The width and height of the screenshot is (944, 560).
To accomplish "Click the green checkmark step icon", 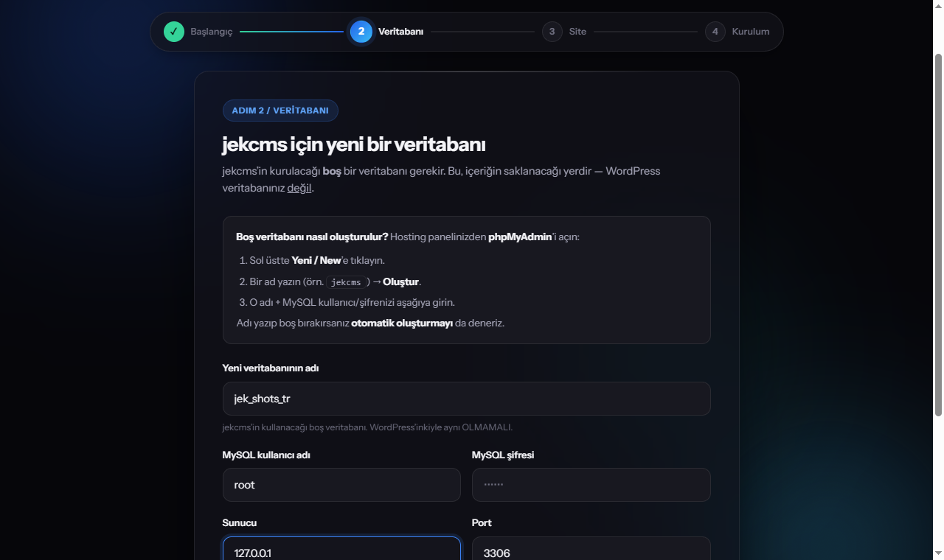I will pos(174,32).
